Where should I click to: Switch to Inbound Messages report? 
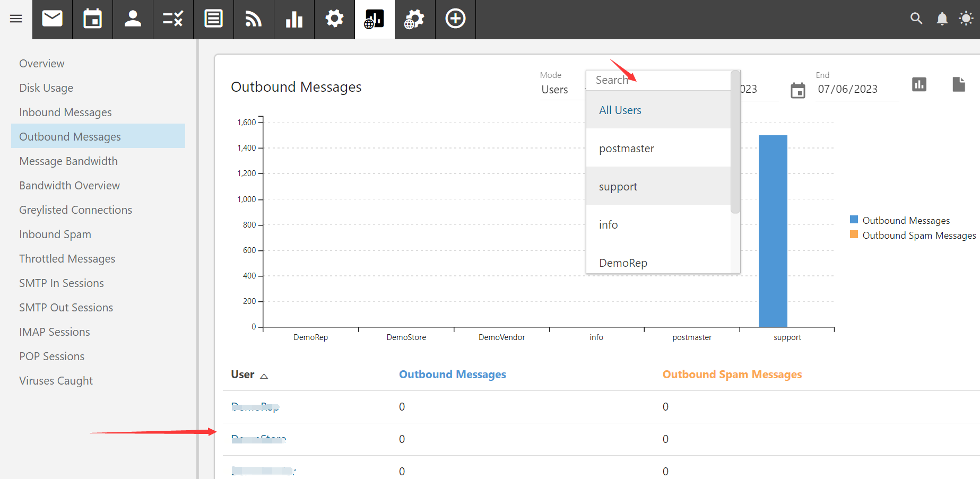point(65,112)
